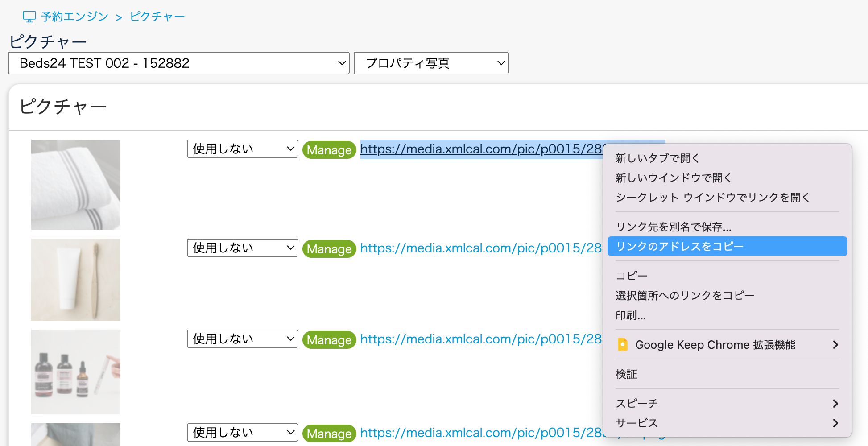The width and height of the screenshot is (868, 446).
Task: Open the Beds24 TEST 002 property dropdown
Action: tap(178, 63)
